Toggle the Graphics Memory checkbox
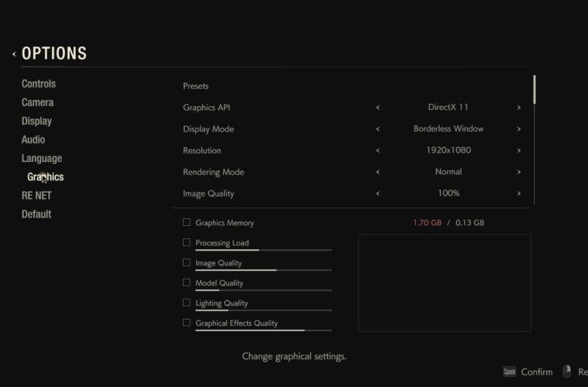The height and width of the screenshot is (387, 588). [x=187, y=222]
